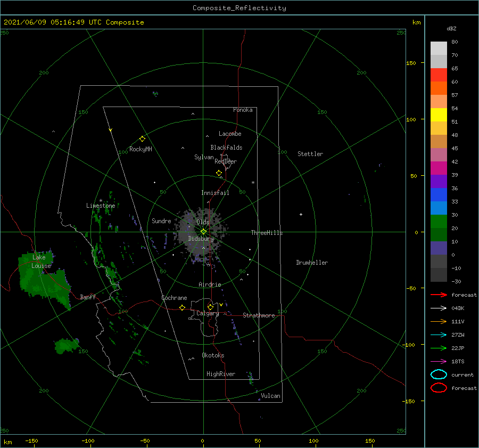Screen dimensions: 479x448
Task: Click the magenta 18TS arrow in legend
Action: point(439,362)
